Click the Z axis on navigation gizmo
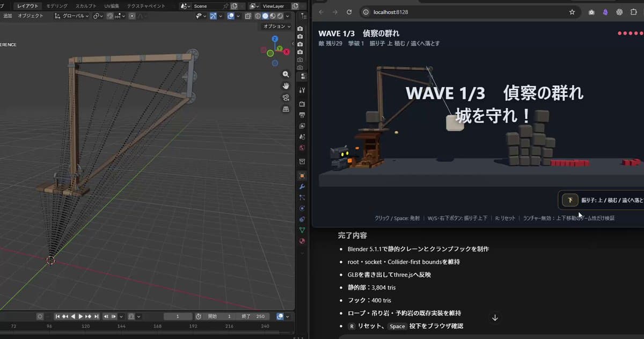This screenshot has width=644, height=339. point(275,39)
